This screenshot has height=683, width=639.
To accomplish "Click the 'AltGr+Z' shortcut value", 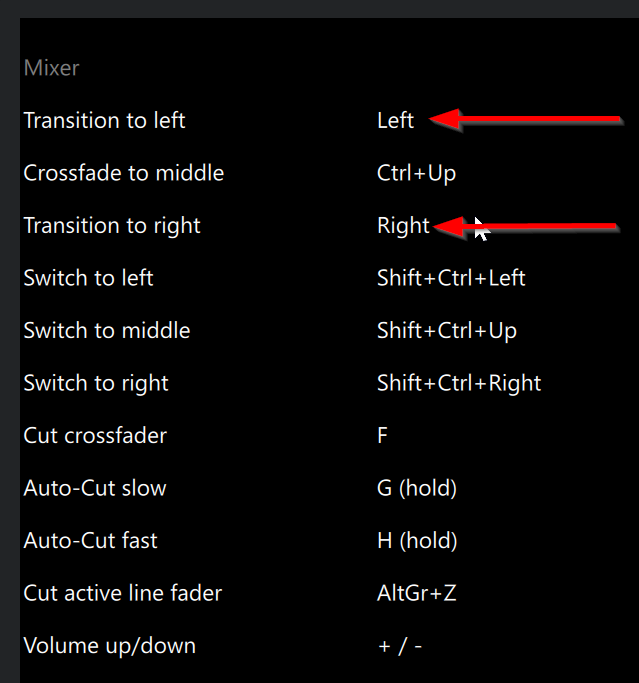I will (x=417, y=593).
